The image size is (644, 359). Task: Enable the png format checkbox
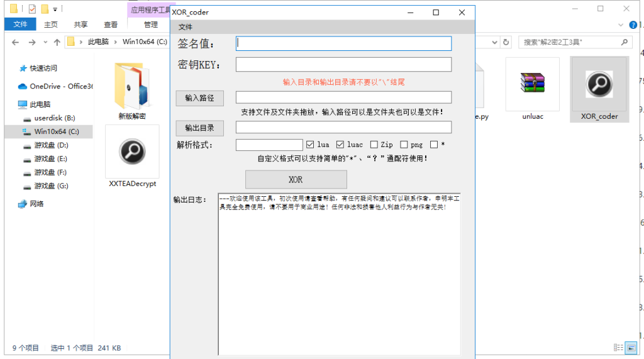tap(404, 145)
